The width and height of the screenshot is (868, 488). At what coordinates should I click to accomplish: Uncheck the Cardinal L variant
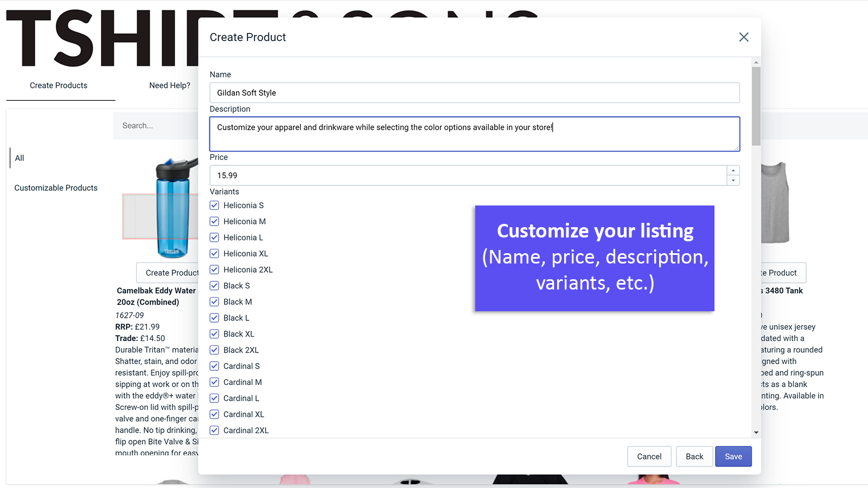pos(214,398)
